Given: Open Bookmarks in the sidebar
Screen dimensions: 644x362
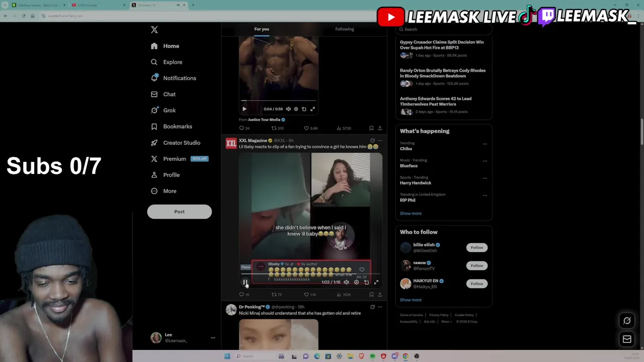Looking at the screenshot, I should tap(172, 126).
